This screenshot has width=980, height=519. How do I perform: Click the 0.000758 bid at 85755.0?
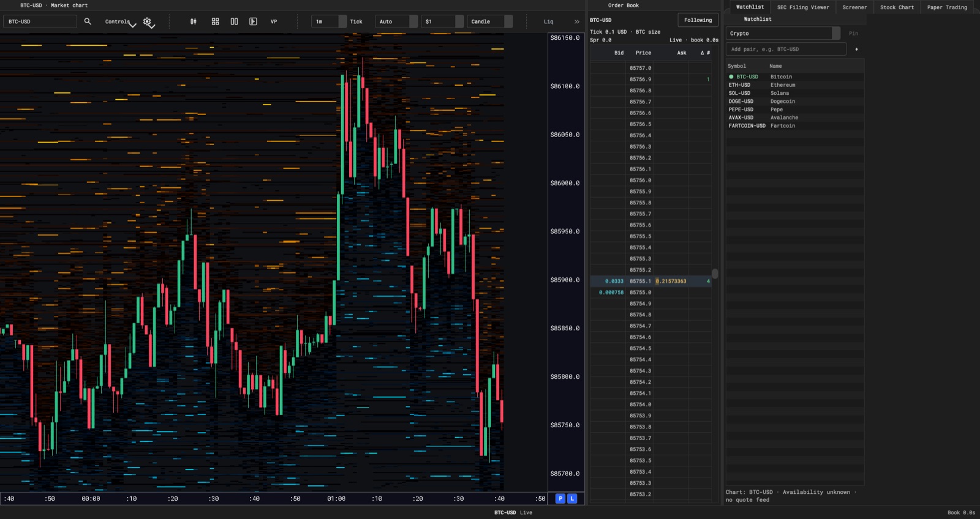coord(611,293)
